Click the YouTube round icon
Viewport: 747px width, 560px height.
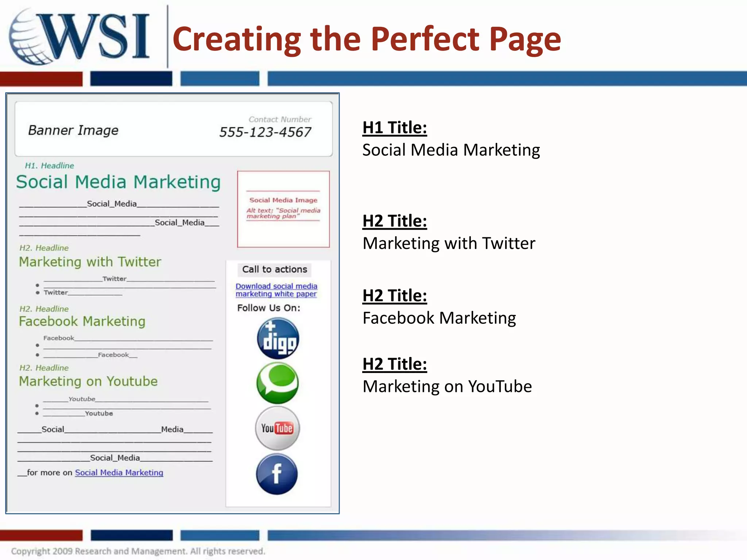click(x=278, y=428)
